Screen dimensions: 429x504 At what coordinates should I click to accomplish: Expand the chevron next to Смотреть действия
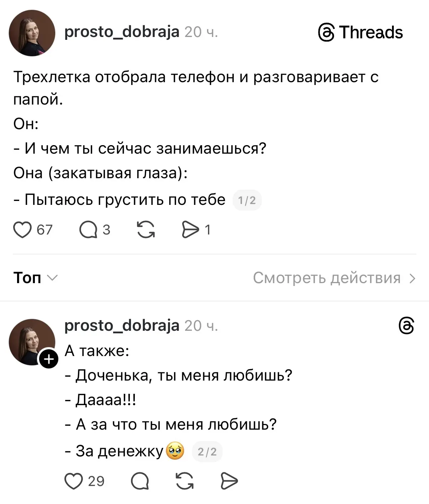point(412,278)
